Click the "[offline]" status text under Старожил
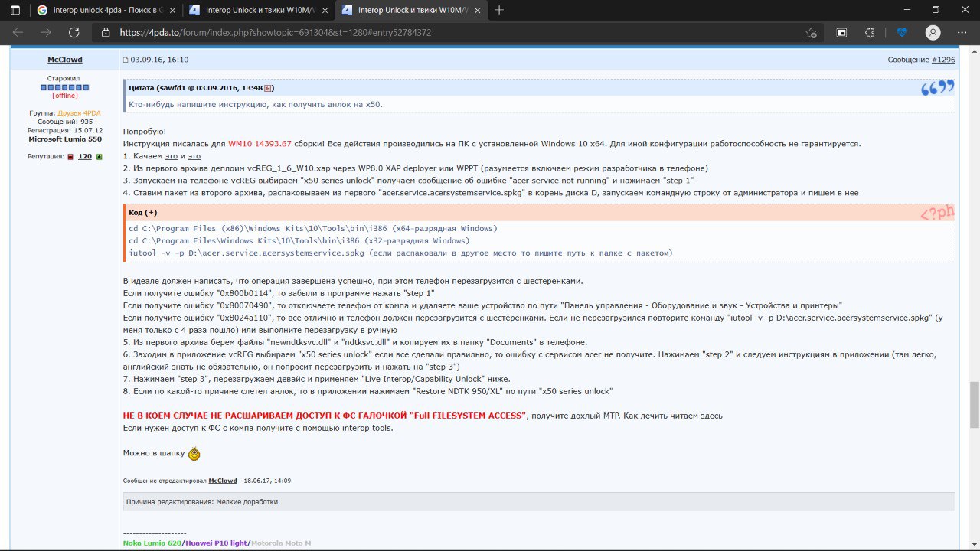 [x=65, y=96]
